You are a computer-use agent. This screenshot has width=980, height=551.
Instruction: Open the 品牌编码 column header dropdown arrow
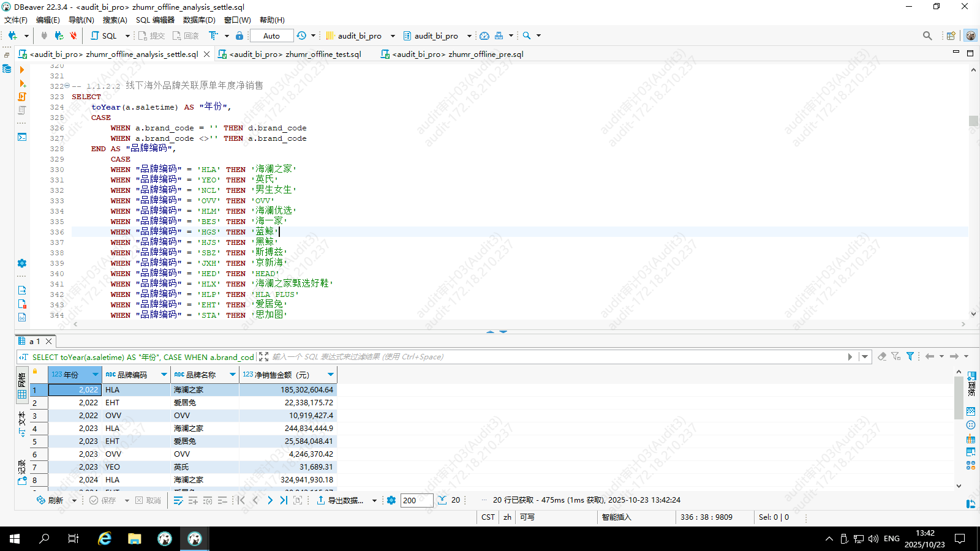point(164,374)
